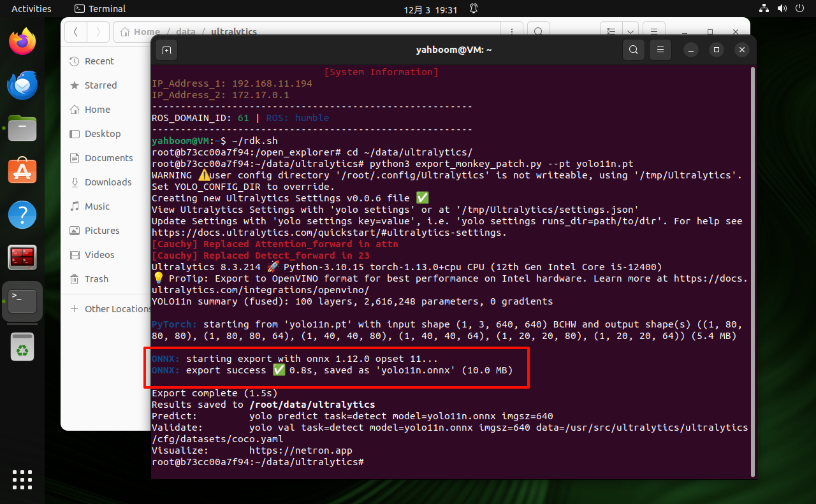Open the volume icon in top bar

(782, 9)
